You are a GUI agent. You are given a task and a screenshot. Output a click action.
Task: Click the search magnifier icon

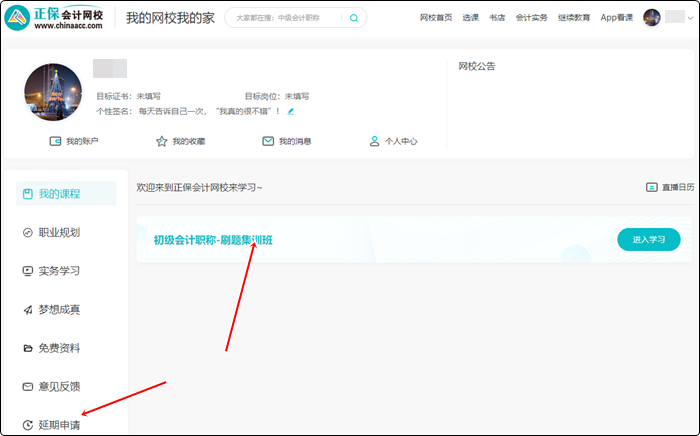click(354, 18)
